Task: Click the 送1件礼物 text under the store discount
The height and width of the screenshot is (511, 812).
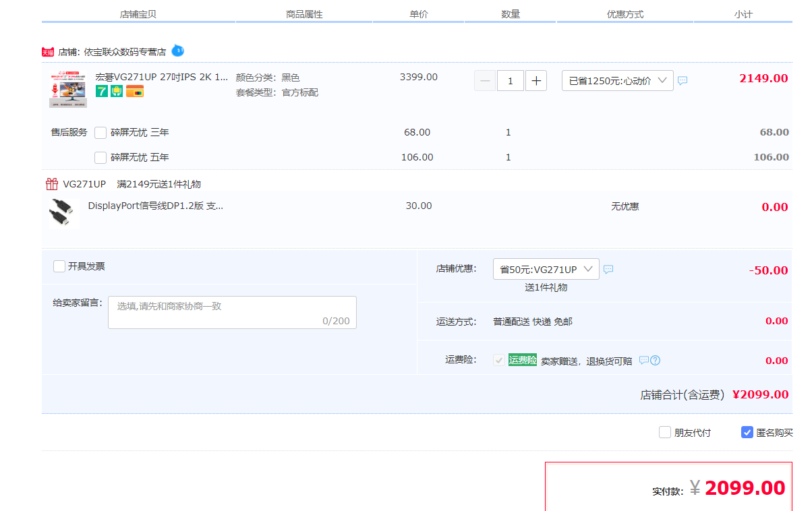Action: pos(546,287)
